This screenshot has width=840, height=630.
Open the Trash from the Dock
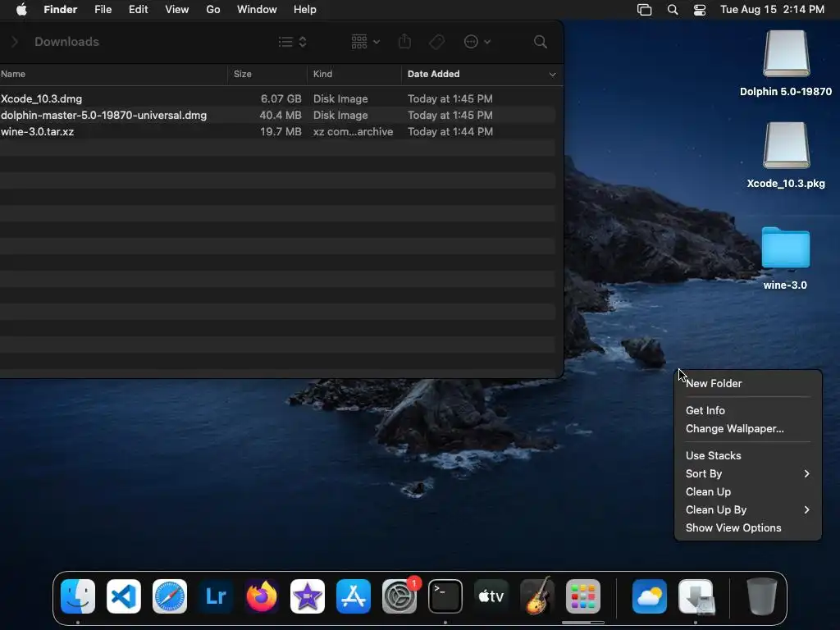[x=762, y=596]
